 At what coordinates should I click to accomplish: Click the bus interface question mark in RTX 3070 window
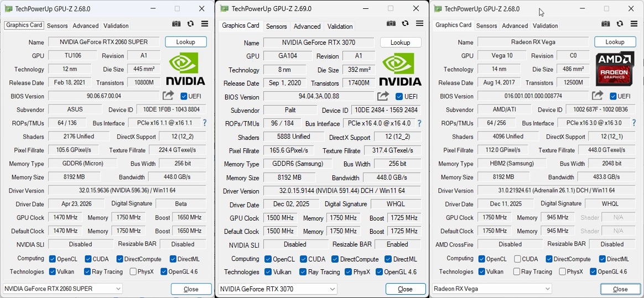419,123
